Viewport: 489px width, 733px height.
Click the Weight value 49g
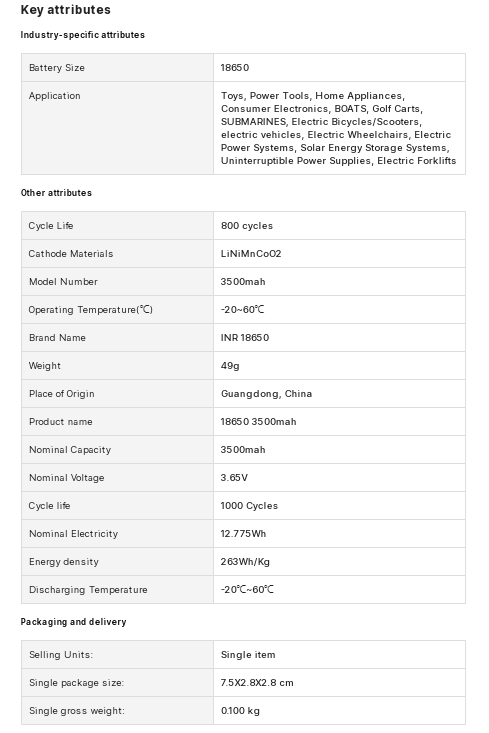point(230,366)
